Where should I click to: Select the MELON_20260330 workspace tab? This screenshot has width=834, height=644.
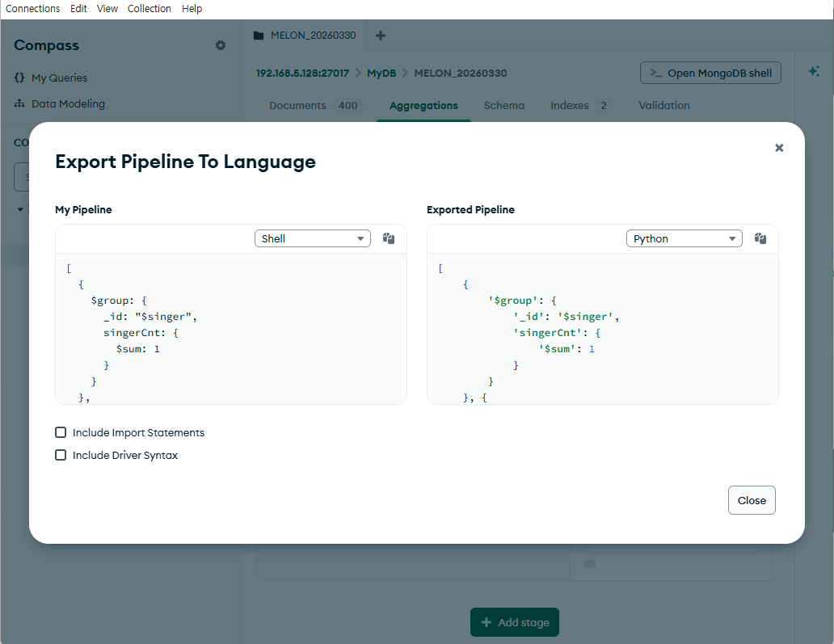305,35
